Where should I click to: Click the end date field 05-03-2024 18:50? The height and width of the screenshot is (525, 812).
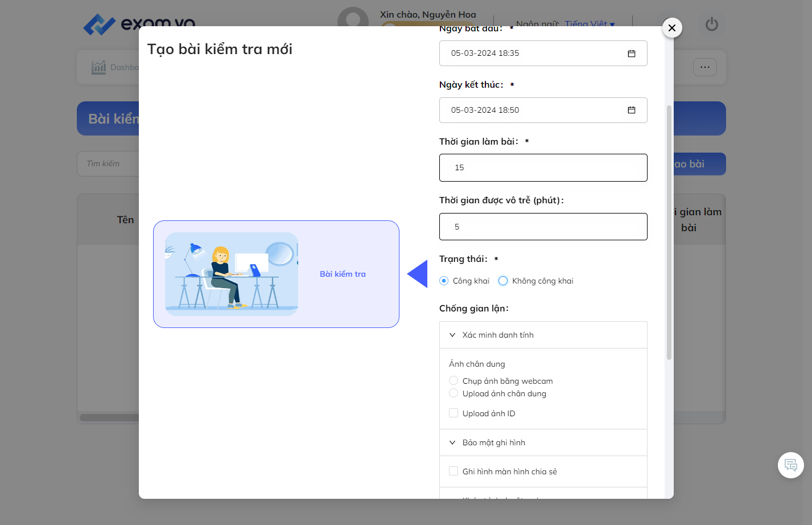tap(543, 110)
